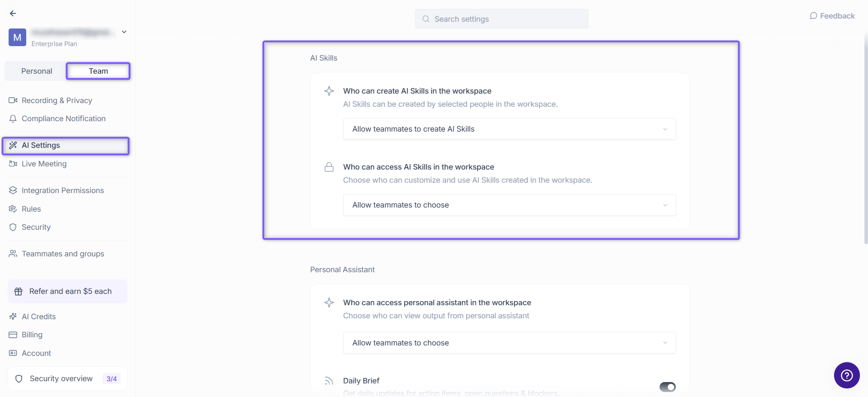868x397 pixels.
Task: Expand the workspace account chevron
Action: coord(124,32)
